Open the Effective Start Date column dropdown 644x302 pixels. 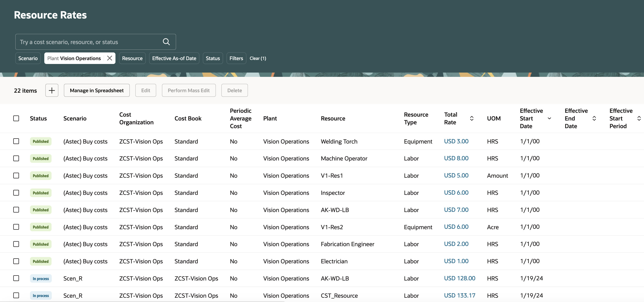coord(549,118)
